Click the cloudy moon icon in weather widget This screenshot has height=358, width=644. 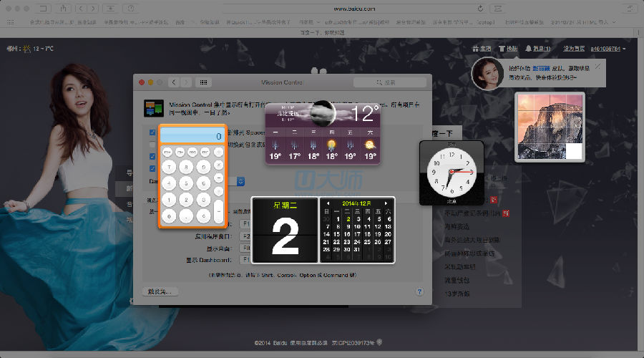pos(322,112)
